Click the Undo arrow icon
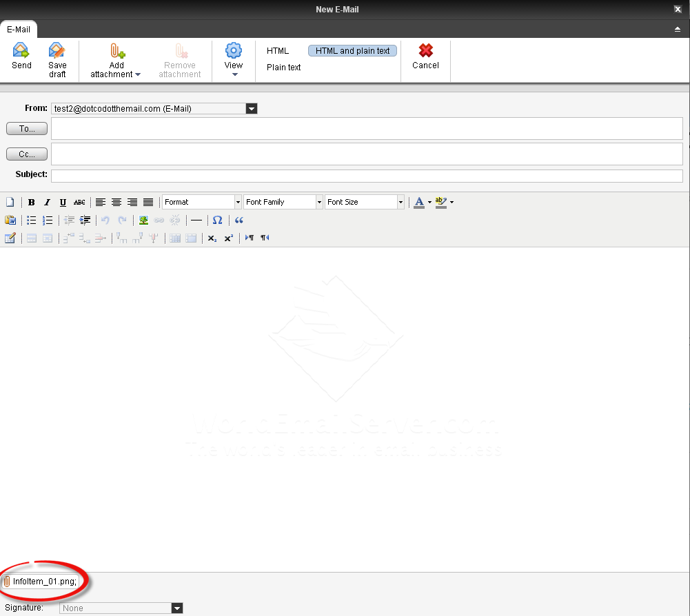 click(105, 220)
